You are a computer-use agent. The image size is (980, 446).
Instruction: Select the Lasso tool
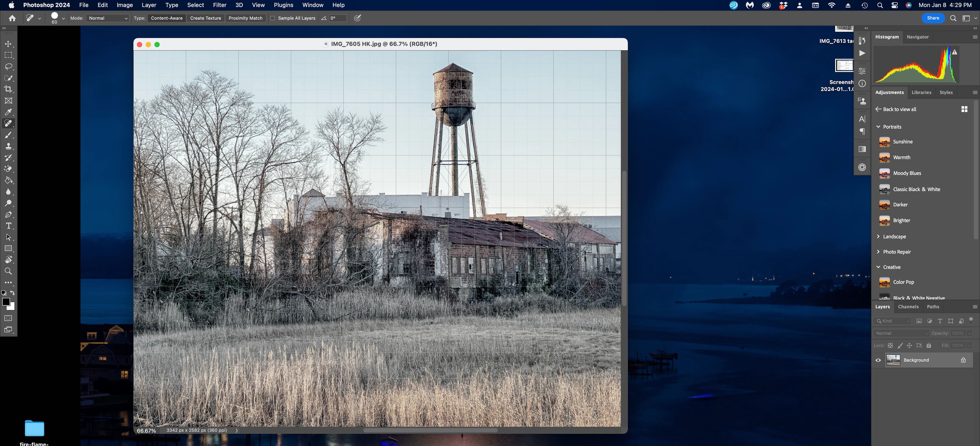pos(8,67)
